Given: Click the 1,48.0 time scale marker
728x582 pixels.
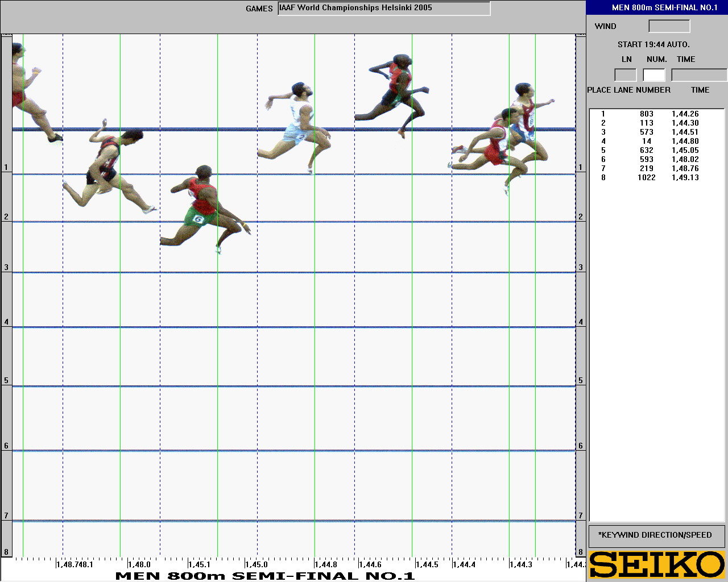Looking at the screenshot, I should click(x=139, y=564).
